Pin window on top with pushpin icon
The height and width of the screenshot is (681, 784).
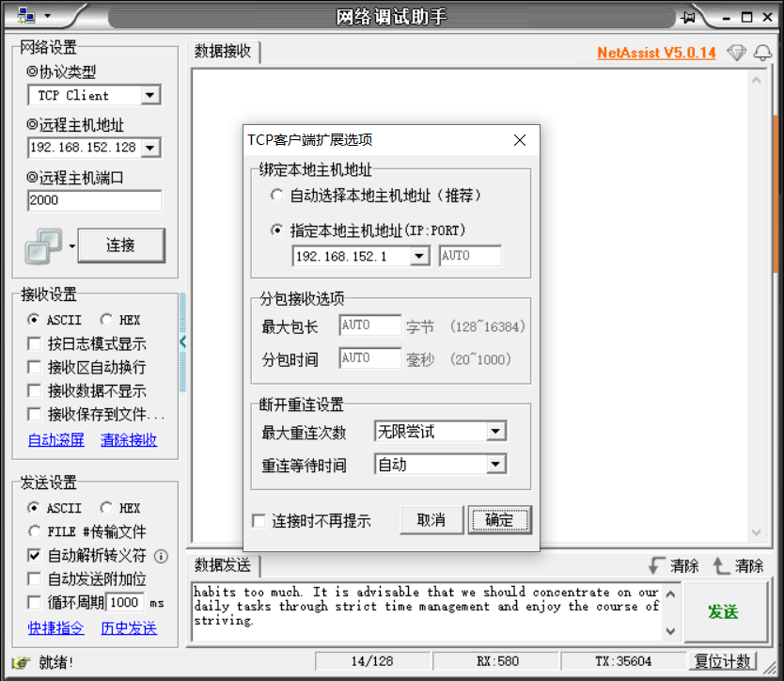tap(688, 18)
